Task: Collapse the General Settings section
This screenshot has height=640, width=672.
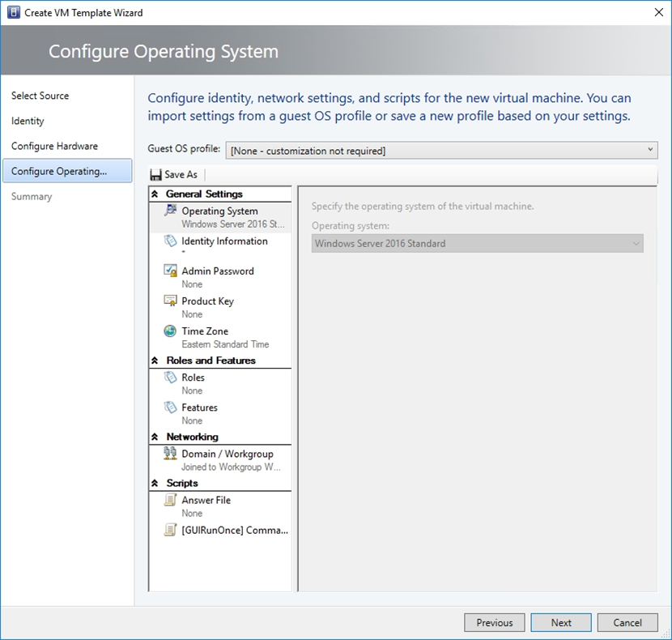Action: [155, 194]
